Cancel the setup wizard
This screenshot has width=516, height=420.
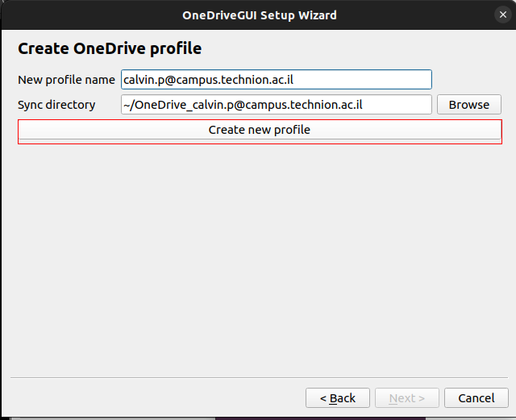point(476,398)
